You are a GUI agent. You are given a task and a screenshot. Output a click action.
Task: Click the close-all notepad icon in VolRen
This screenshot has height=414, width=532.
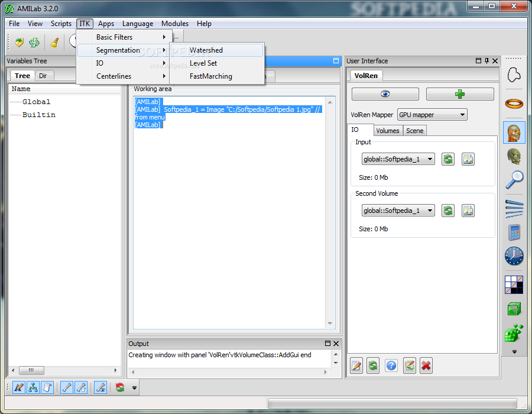click(x=410, y=366)
